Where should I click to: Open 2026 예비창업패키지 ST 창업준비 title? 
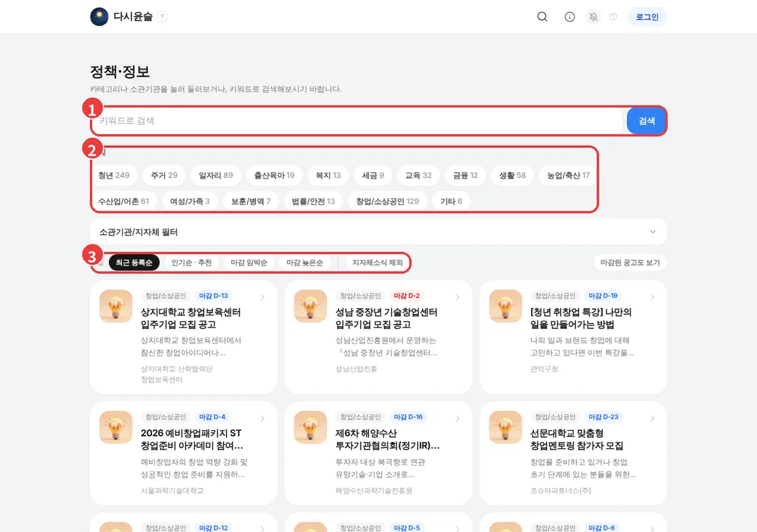[x=192, y=439]
